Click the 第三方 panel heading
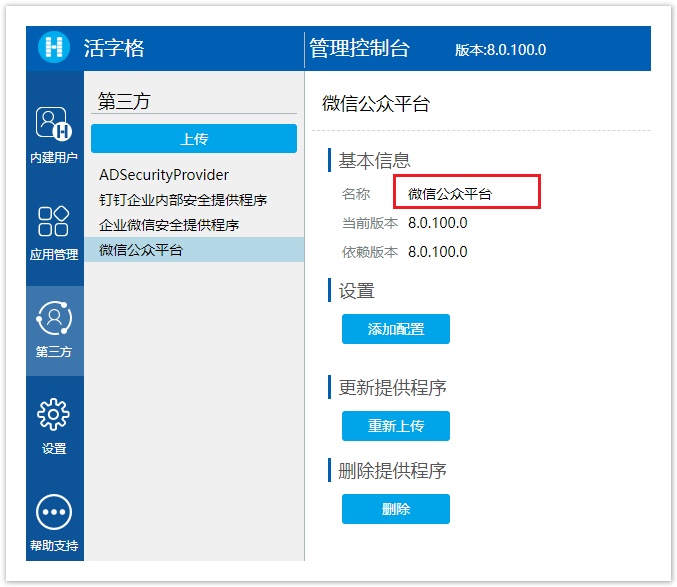 coord(124,101)
